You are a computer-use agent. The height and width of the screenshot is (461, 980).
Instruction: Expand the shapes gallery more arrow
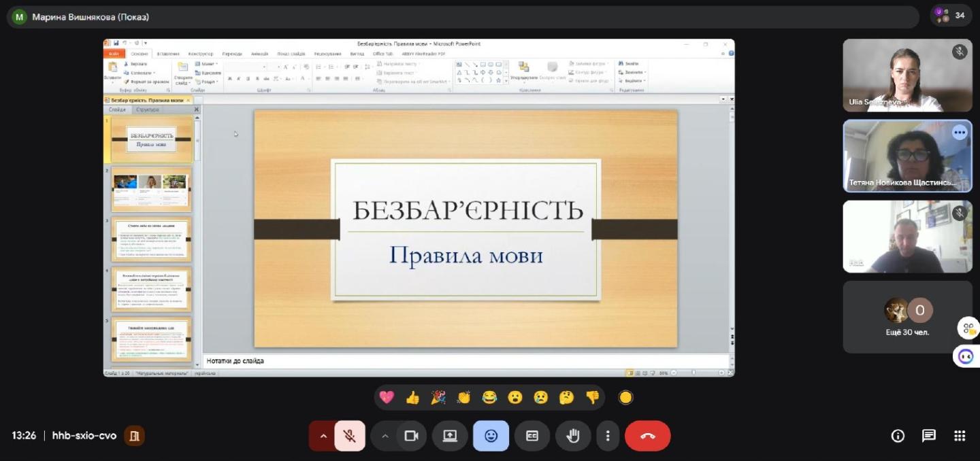(x=506, y=82)
